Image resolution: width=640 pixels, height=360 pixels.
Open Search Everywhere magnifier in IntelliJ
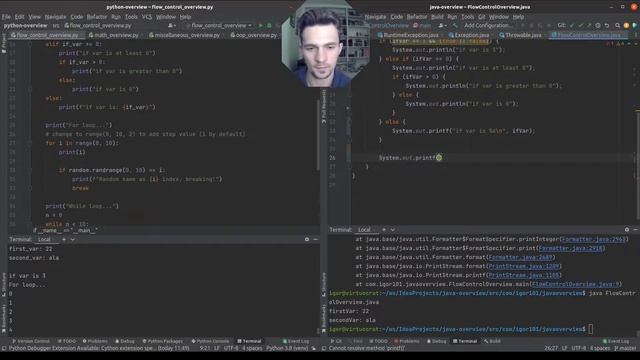pos(617,25)
